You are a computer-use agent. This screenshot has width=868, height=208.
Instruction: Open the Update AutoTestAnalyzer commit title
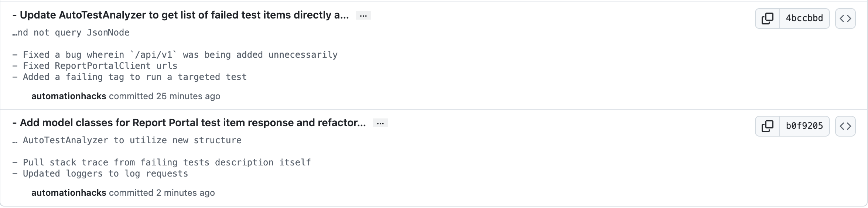pos(181,15)
